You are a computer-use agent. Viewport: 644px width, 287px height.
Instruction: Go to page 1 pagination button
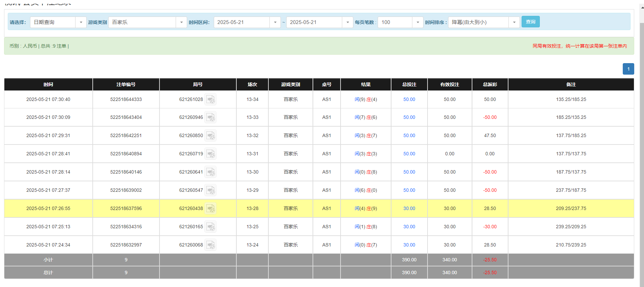click(628, 69)
